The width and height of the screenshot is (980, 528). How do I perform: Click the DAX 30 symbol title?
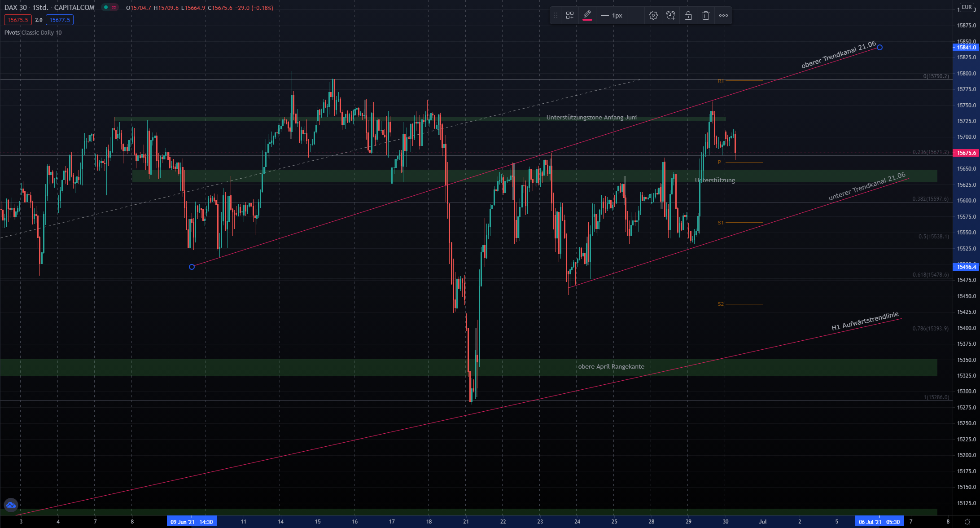click(x=16, y=8)
